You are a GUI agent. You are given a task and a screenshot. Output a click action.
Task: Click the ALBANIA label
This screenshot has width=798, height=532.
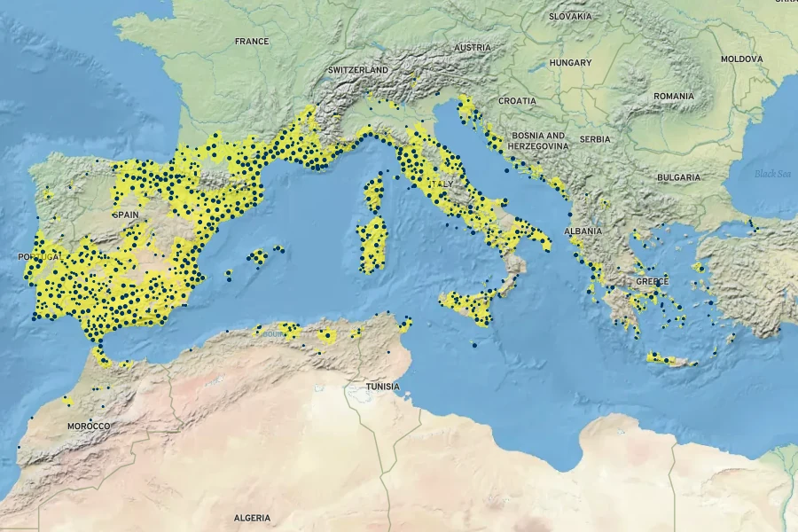(x=583, y=231)
